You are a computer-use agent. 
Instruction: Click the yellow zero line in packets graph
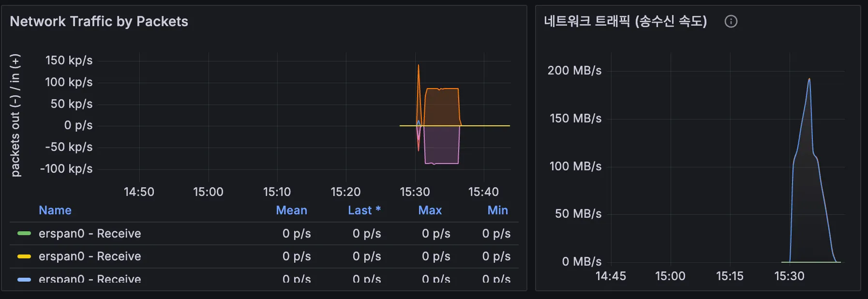[484, 126]
